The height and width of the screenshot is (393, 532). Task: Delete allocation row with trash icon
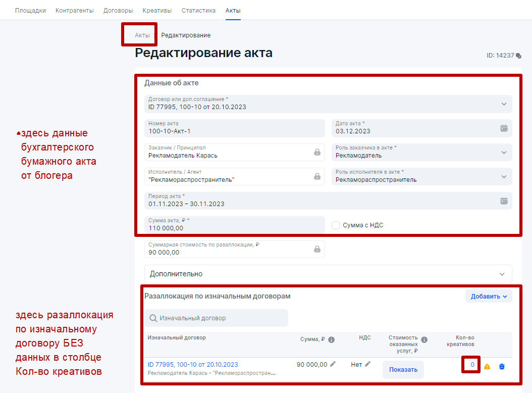(502, 367)
